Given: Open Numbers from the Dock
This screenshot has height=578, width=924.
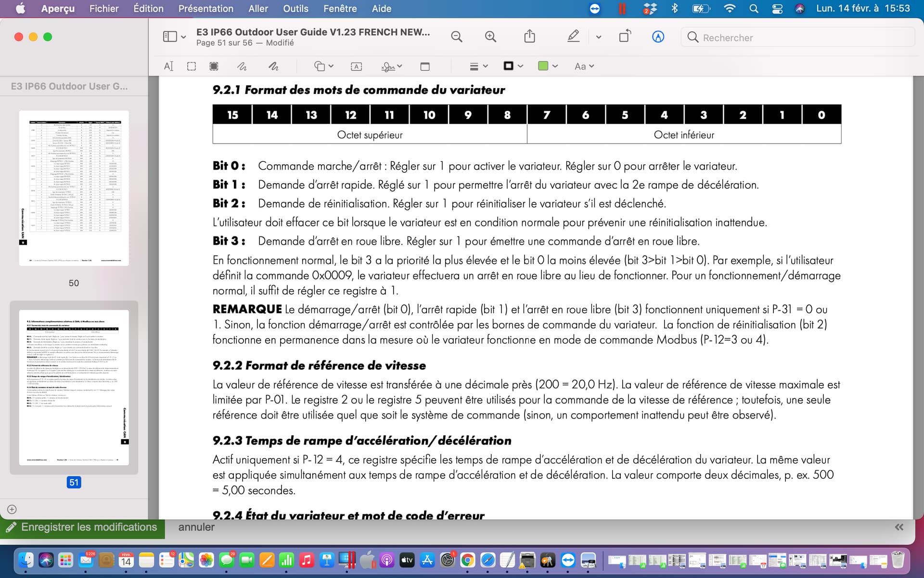Looking at the screenshot, I should [x=286, y=560].
